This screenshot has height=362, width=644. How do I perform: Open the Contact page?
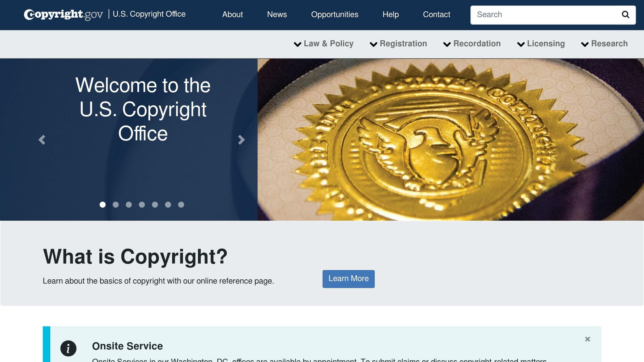[436, 14]
